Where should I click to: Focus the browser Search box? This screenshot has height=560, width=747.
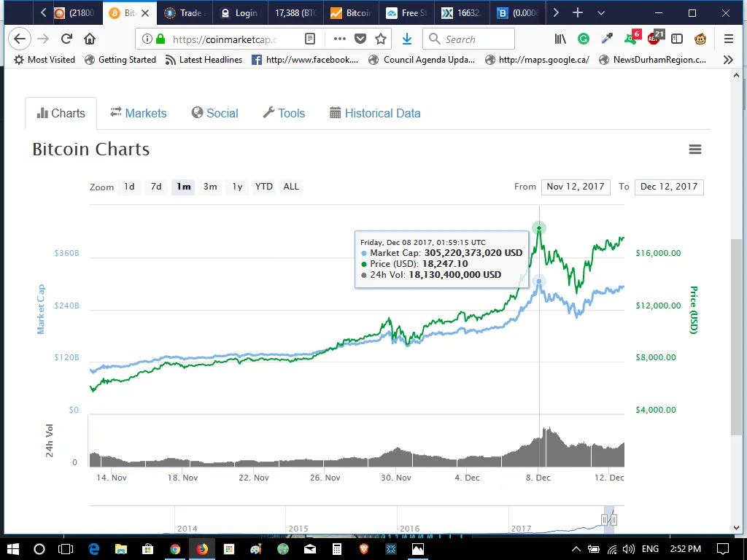click(x=468, y=39)
